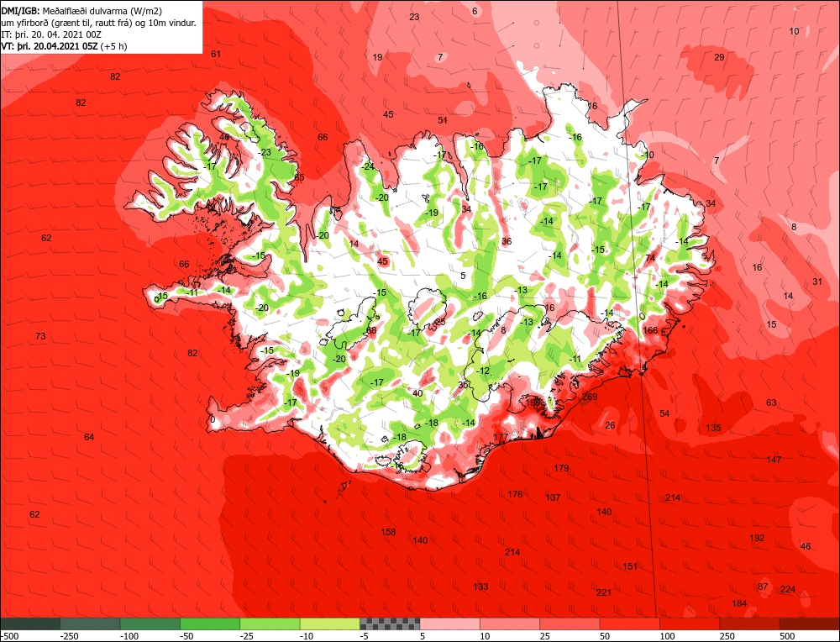Click the legend swatch between 25 and 50
The width and height of the screenshot is (840, 642).
click(x=570, y=624)
